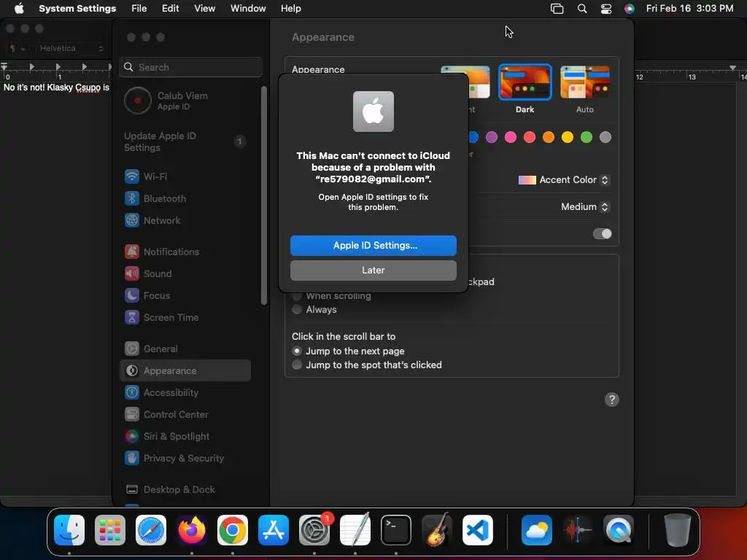Choose the orange accent color
This screenshot has width=747, height=560.
point(549,138)
